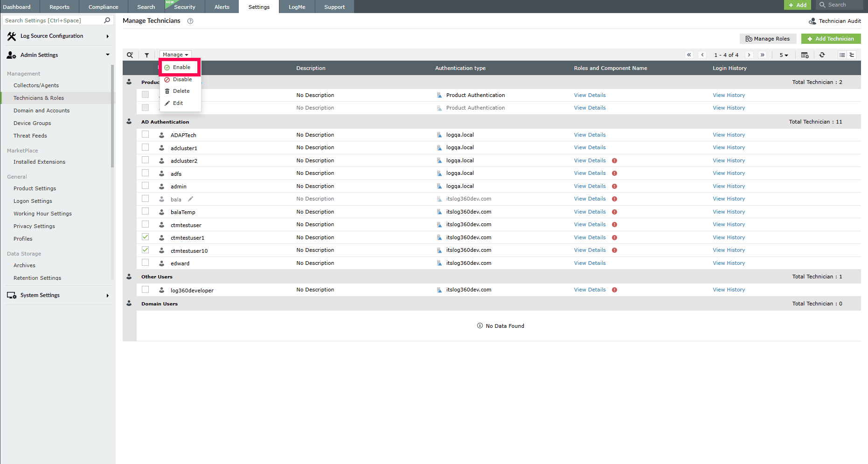Viewport: 868px width, 464px height.
Task: Uncheck the ctmtestuser1 checkbox
Action: click(146, 237)
